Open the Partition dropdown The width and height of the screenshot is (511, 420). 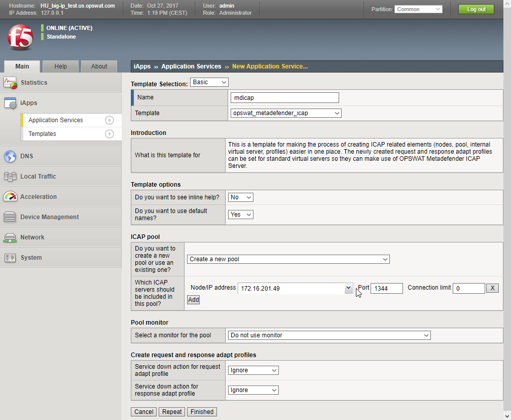click(x=418, y=9)
